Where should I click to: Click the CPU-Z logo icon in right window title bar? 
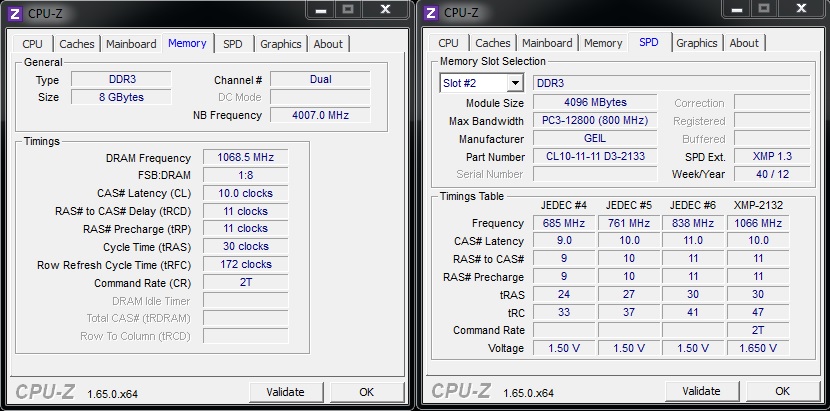point(431,13)
